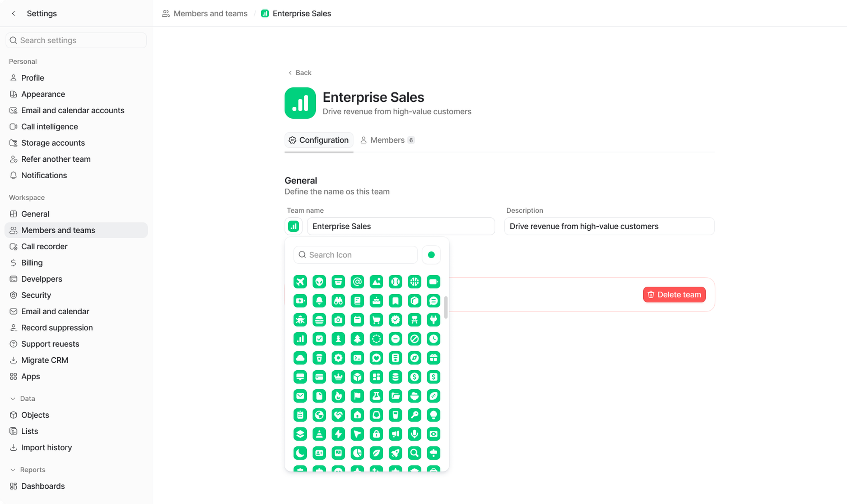Pick the rocket icon

coord(395,453)
